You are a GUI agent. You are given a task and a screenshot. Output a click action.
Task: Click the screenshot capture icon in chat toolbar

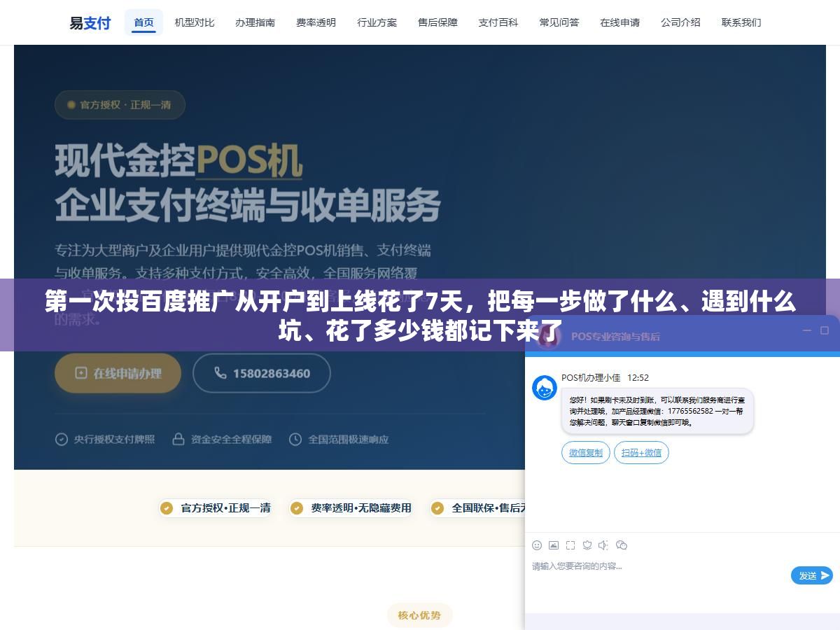[x=570, y=545]
